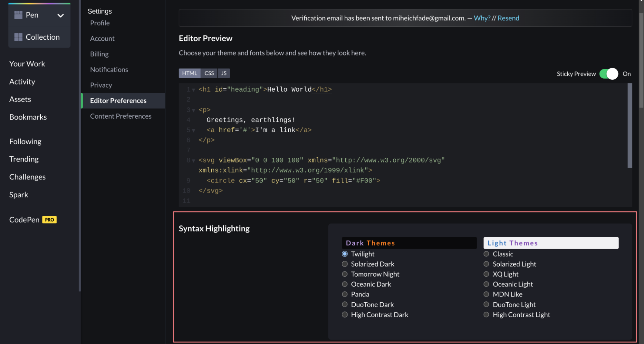This screenshot has width=644, height=344.
Task: Collapse the svg block fold arrow on line 8
Action: (x=193, y=161)
